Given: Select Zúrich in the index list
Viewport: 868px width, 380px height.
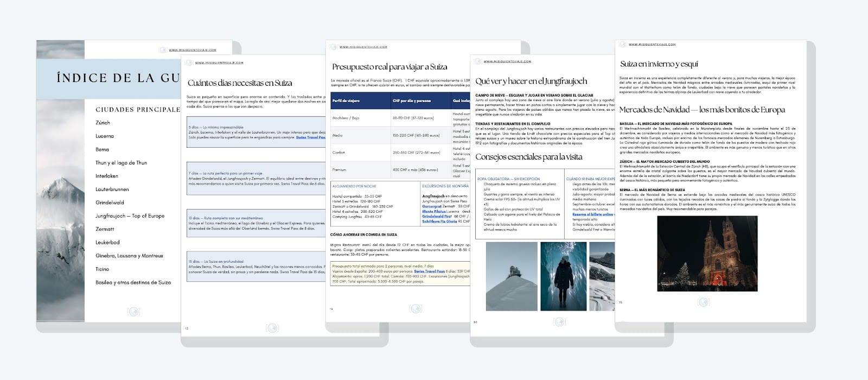Looking at the screenshot, I should pyautogui.click(x=103, y=123).
